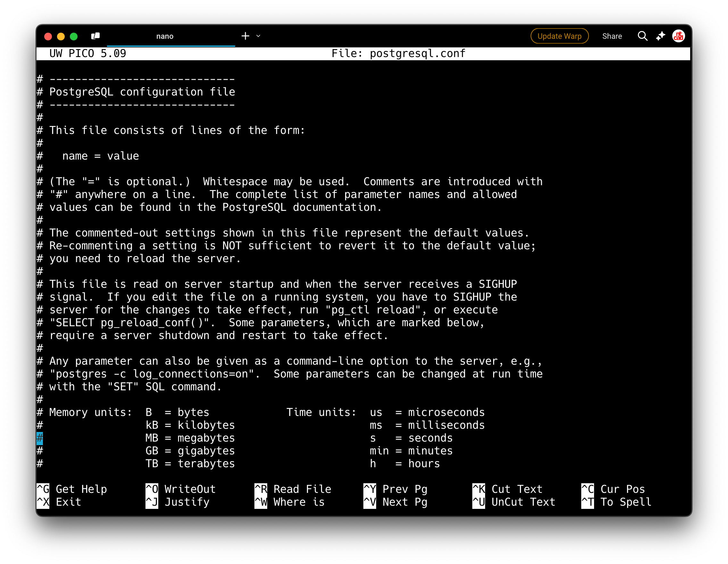The width and height of the screenshot is (728, 564).
Task: Open the Warp AI sparkle icon
Action: coord(660,36)
